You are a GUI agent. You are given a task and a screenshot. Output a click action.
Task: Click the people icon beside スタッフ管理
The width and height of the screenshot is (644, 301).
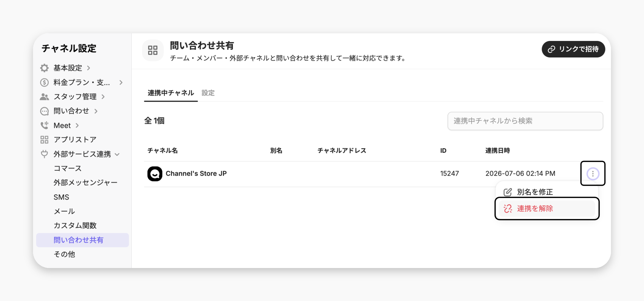pos(44,96)
